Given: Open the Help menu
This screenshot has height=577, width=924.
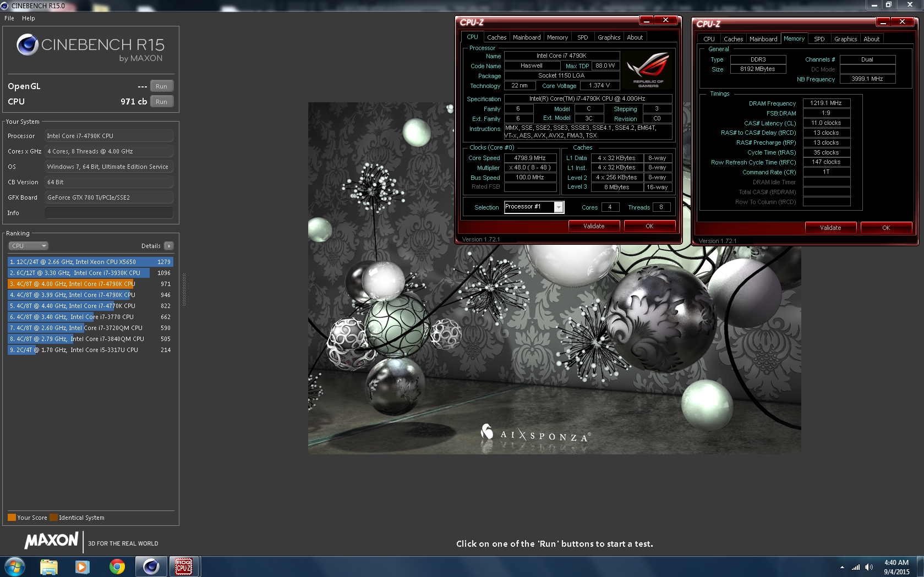Looking at the screenshot, I should coord(29,18).
